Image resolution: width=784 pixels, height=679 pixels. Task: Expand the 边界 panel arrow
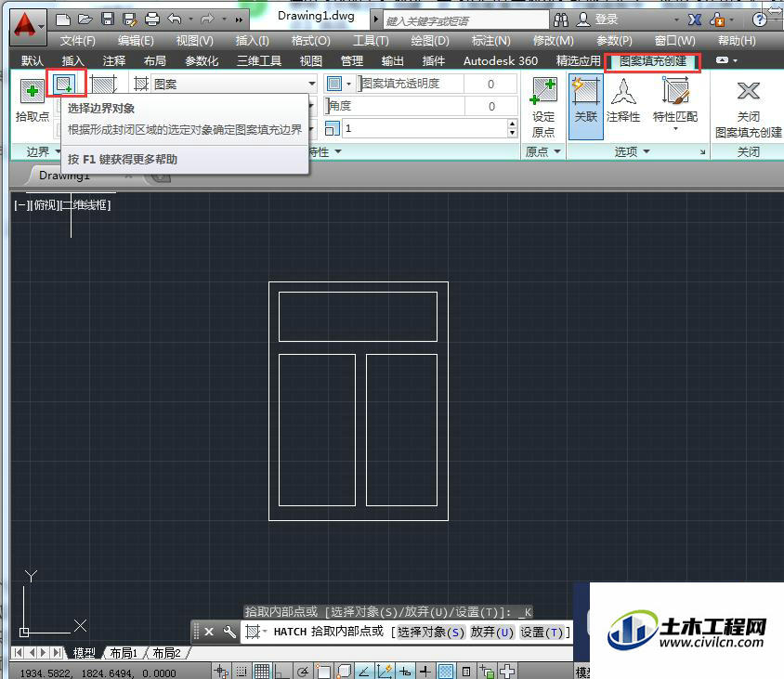[x=58, y=151]
